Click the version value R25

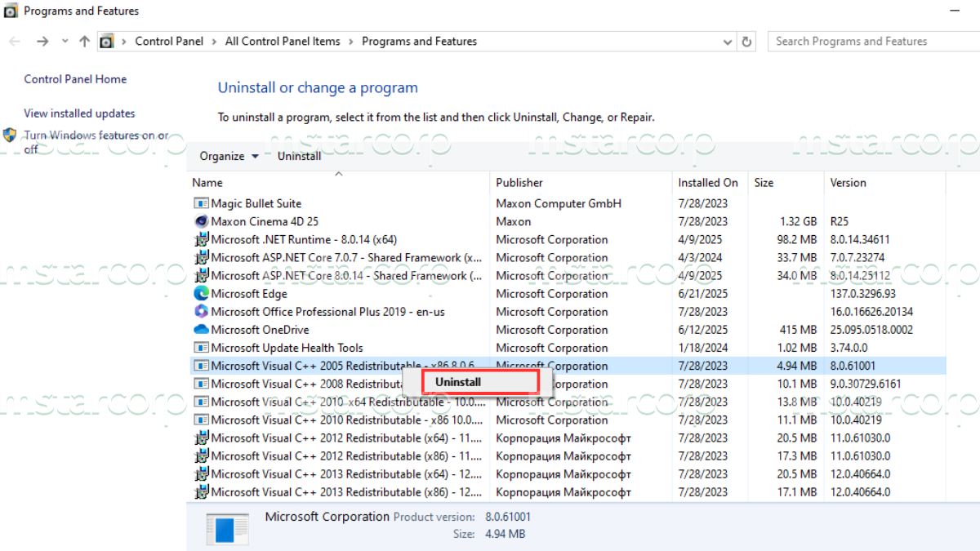[x=840, y=221]
